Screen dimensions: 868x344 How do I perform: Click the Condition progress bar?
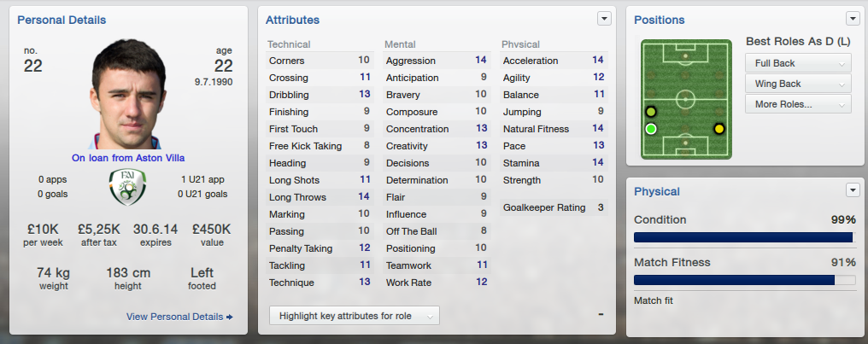pyautogui.click(x=743, y=237)
